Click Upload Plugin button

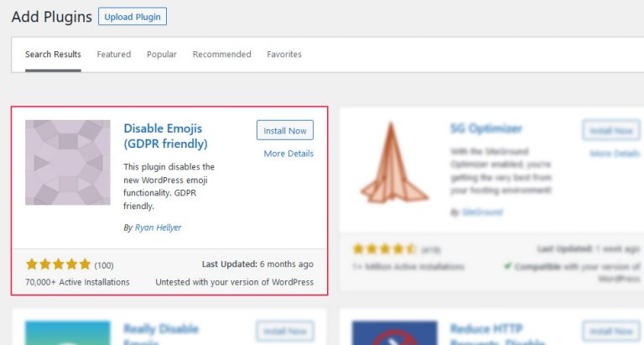pos(132,17)
